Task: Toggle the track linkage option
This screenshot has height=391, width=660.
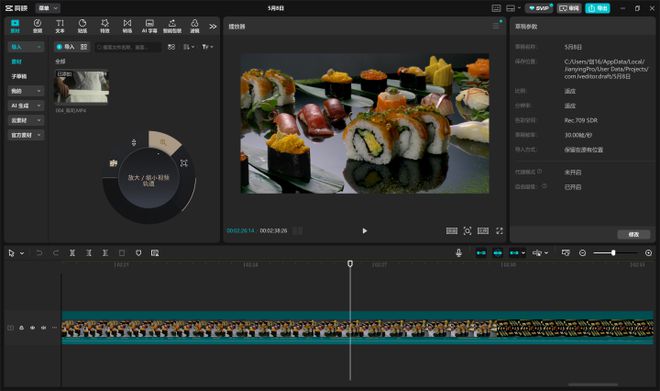Action: click(514, 253)
